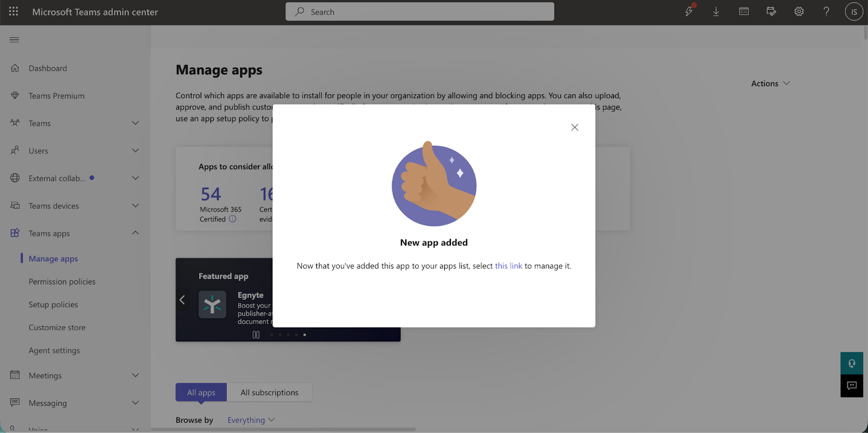
Task: Go to previous featured app
Action: tap(182, 300)
